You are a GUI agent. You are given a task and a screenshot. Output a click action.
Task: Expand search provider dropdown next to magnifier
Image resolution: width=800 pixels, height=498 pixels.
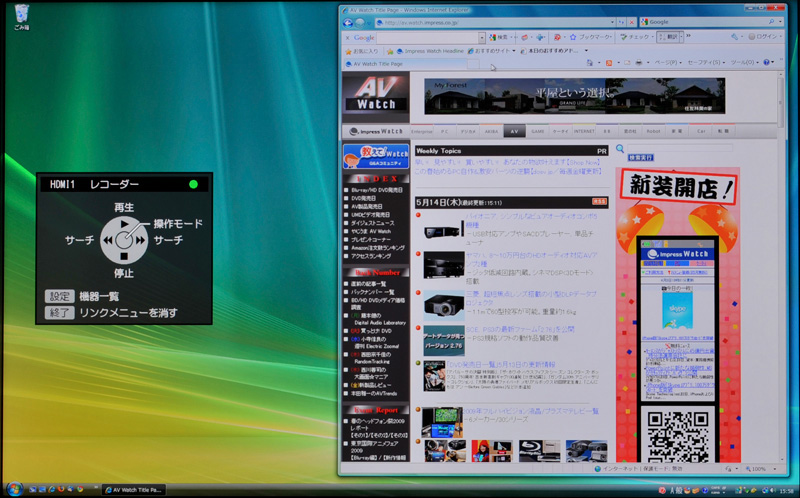[x=780, y=22]
